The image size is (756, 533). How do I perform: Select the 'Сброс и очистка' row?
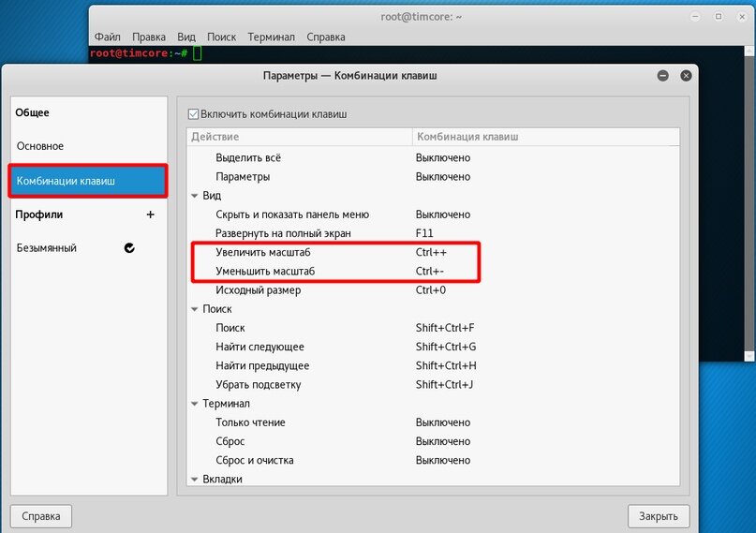pyautogui.click(x=433, y=460)
